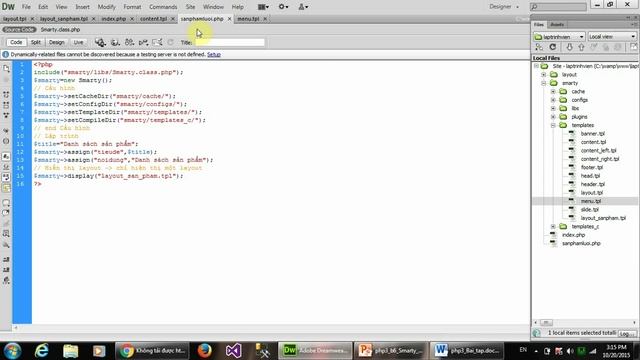Screen dimensions: 640x360
Task: Expand the plugins folder
Action: pyautogui.click(x=553, y=117)
